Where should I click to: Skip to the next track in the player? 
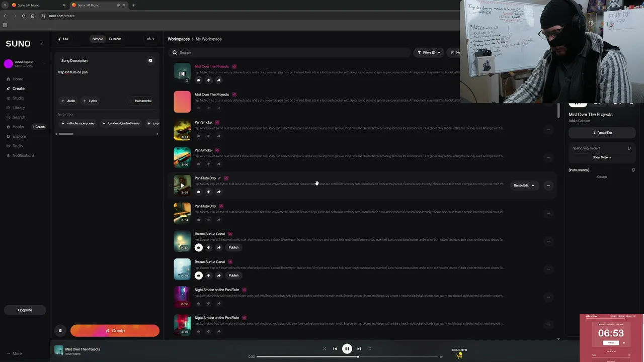[359, 348]
